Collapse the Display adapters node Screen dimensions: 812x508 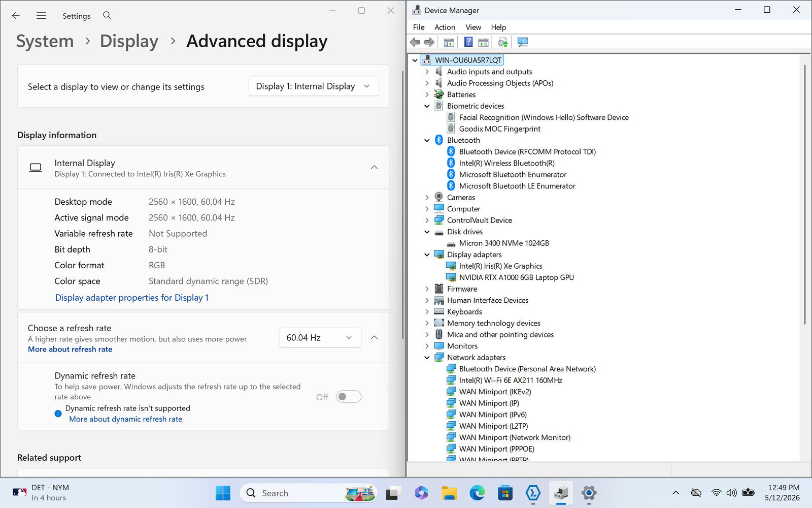click(427, 255)
